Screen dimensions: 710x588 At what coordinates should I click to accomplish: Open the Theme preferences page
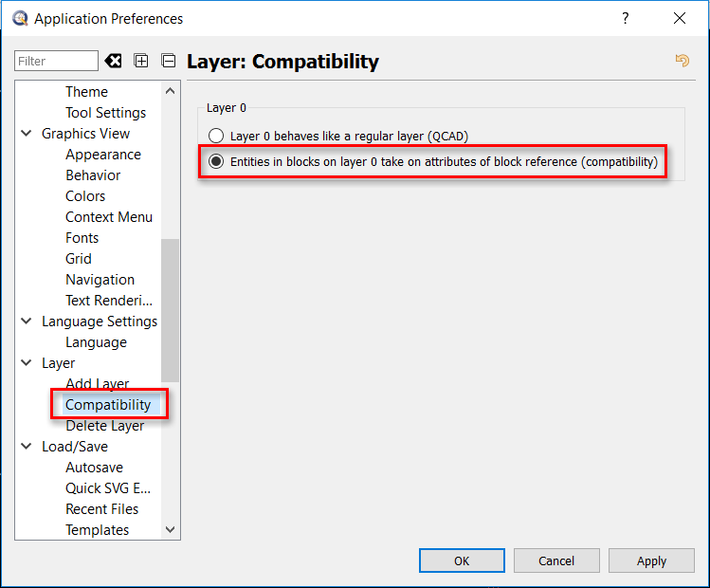pyautogui.click(x=86, y=91)
